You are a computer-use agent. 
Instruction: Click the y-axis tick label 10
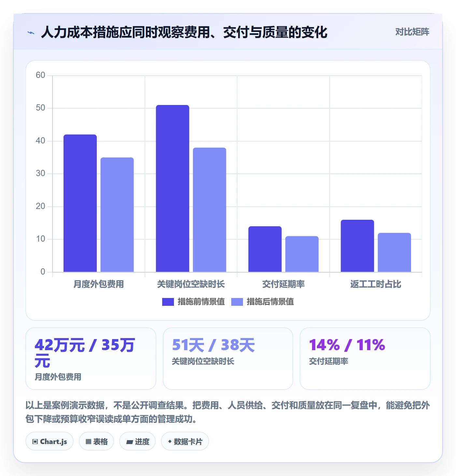click(40, 239)
